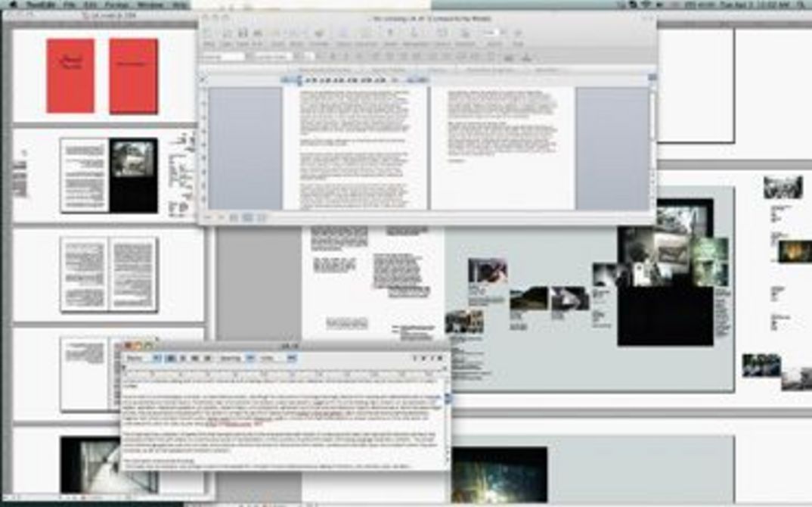Open the font name box in Word
The width and height of the screenshot is (812, 507).
click(x=222, y=57)
